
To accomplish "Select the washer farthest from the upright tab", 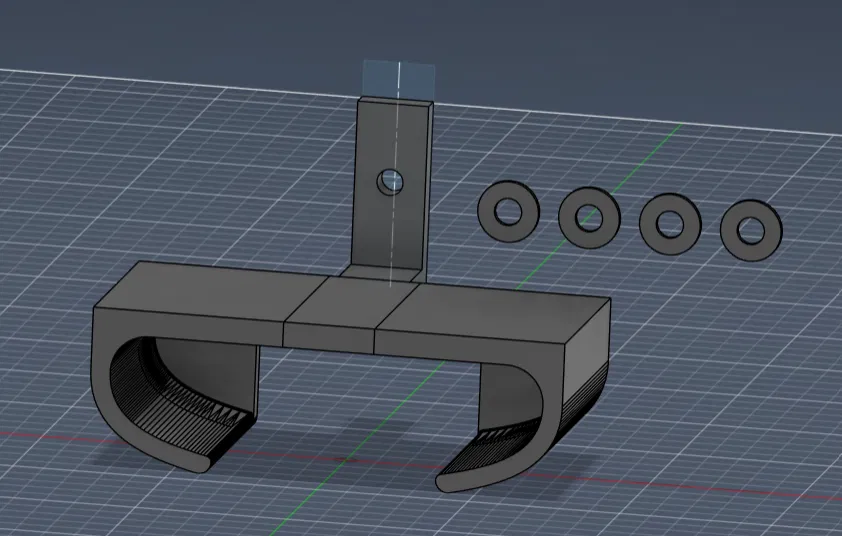I will [x=751, y=230].
